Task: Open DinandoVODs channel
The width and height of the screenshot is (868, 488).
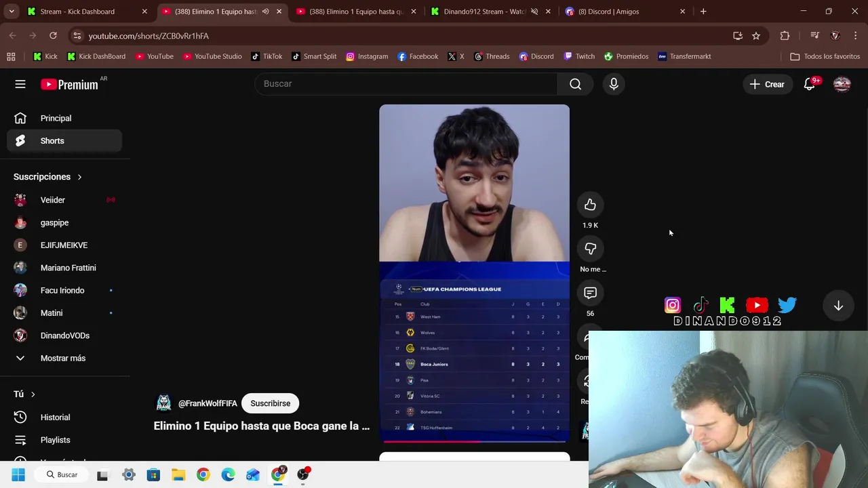Action: (64, 335)
